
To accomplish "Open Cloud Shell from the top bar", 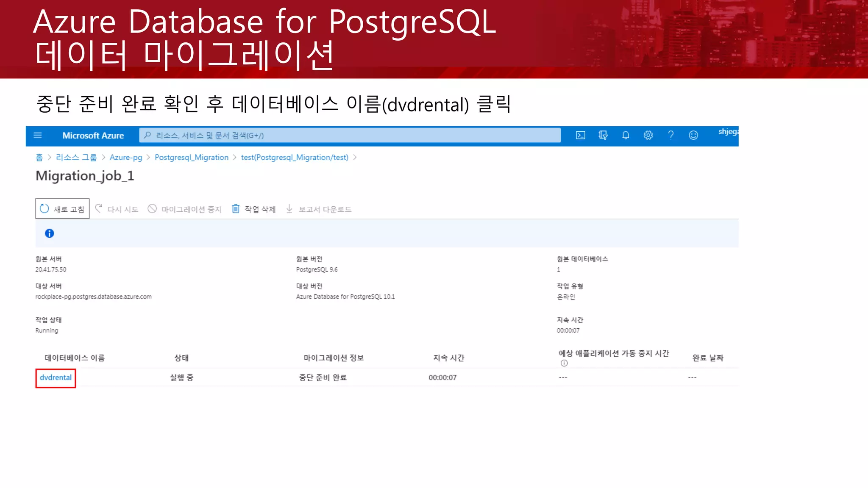I will click(581, 136).
